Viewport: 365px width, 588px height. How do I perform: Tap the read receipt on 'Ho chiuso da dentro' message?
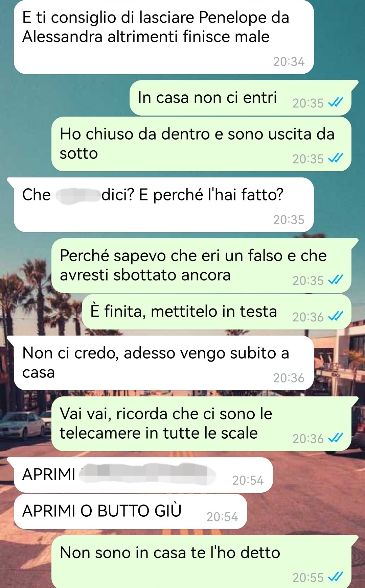pyautogui.click(x=336, y=158)
